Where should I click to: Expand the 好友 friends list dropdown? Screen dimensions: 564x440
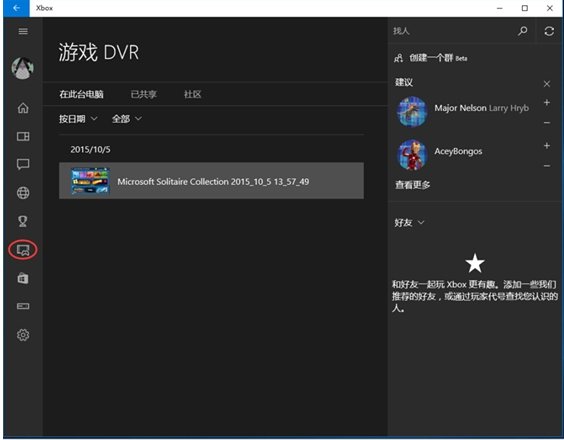point(409,223)
